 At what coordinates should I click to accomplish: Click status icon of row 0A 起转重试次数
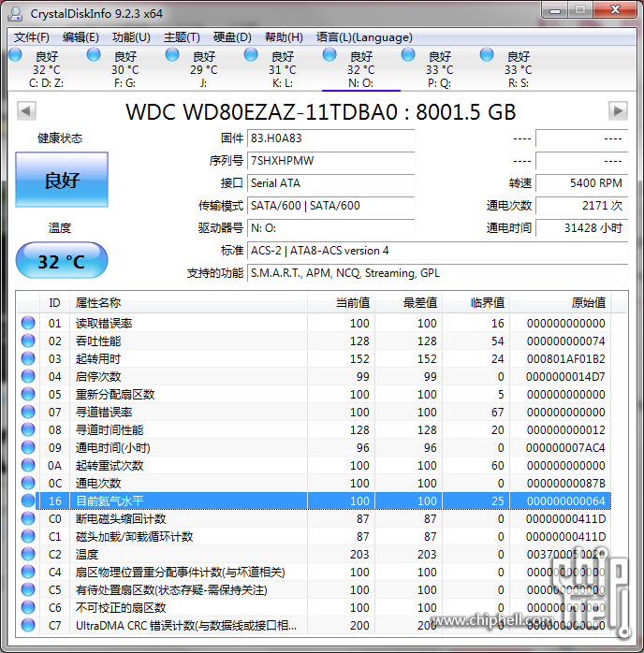28,465
